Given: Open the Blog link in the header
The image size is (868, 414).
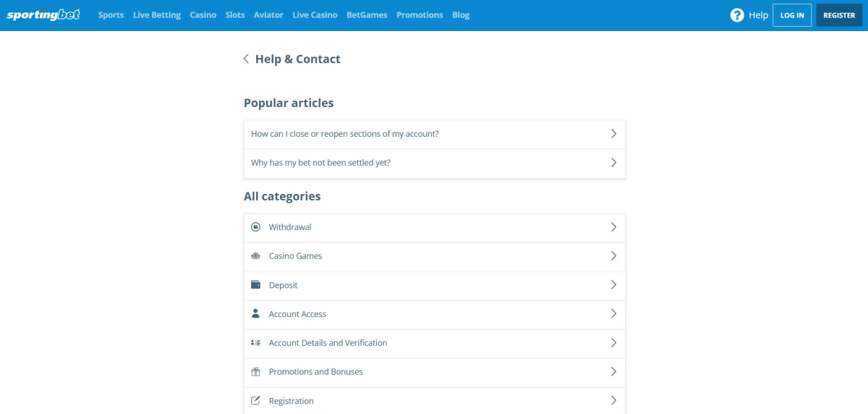Looking at the screenshot, I should [x=461, y=15].
